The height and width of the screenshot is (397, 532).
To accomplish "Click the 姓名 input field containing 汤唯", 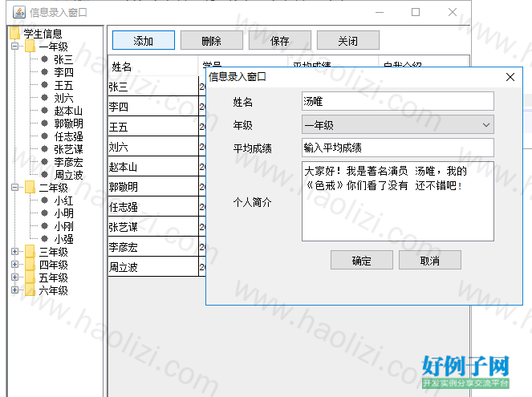I will 398,101.
